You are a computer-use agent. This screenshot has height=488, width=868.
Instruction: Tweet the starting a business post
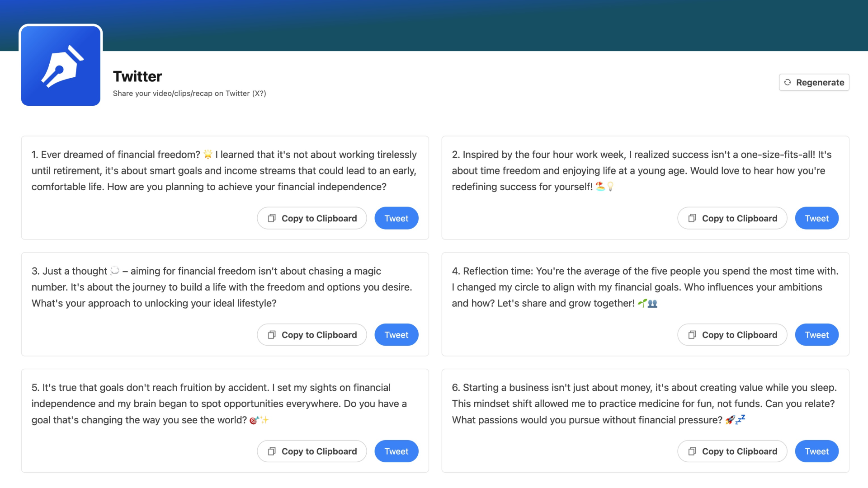click(817, 451)
